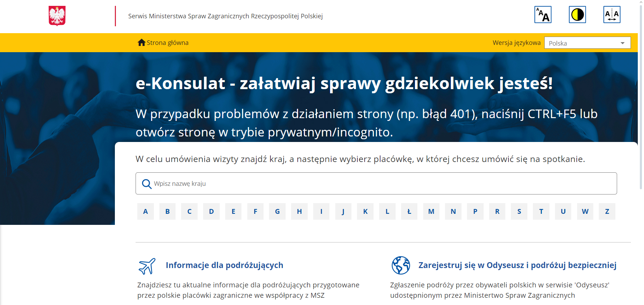Open Informacje dla podróżujących link
Screen dimensions: 644x305
coord(224,265)
